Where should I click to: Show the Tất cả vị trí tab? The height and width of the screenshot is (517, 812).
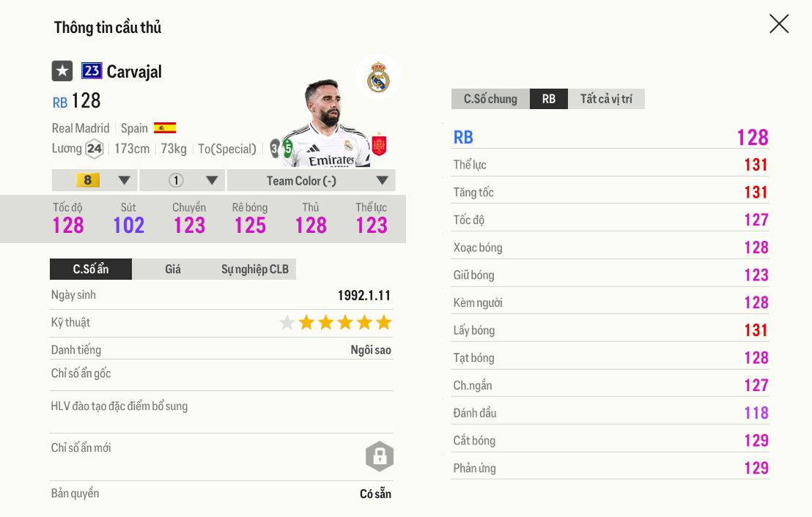coord(606,99)
